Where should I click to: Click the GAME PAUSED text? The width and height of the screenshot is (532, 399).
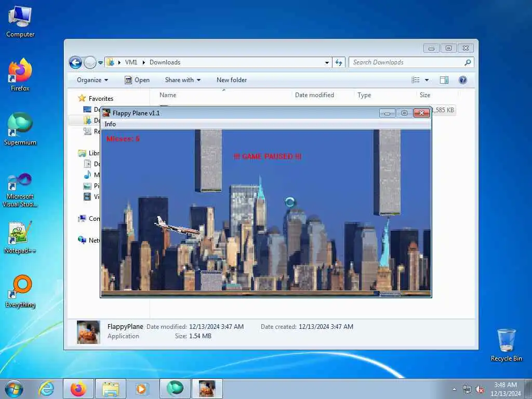[x=268, y=156]
